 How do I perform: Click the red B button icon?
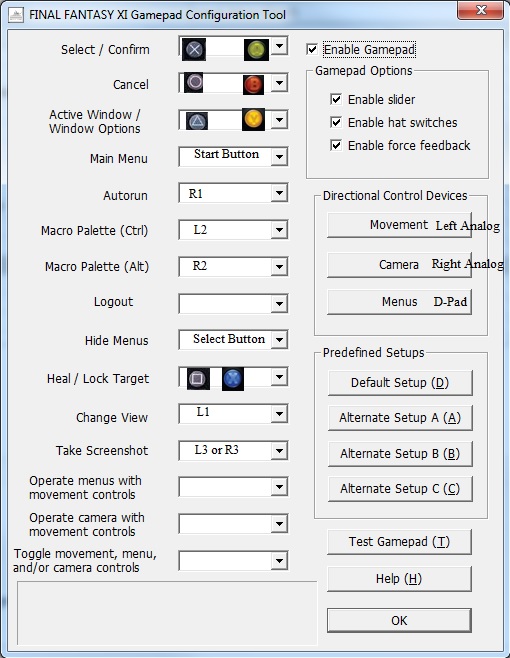click(x=254, y=84)
